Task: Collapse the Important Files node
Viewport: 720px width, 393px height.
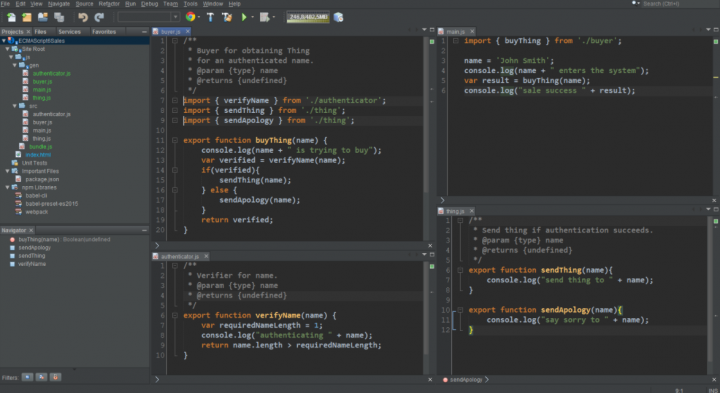Action: [7, 171]
